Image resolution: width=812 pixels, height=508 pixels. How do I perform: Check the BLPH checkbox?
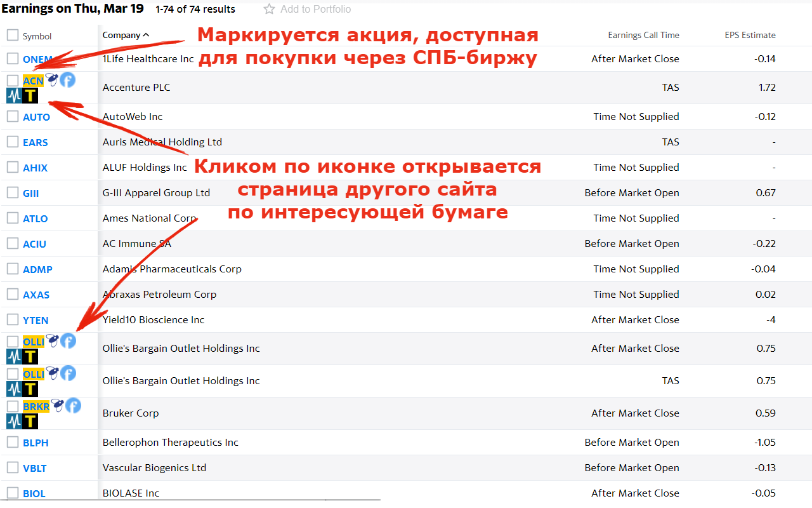pyautogui.click(x=13, y=442)
